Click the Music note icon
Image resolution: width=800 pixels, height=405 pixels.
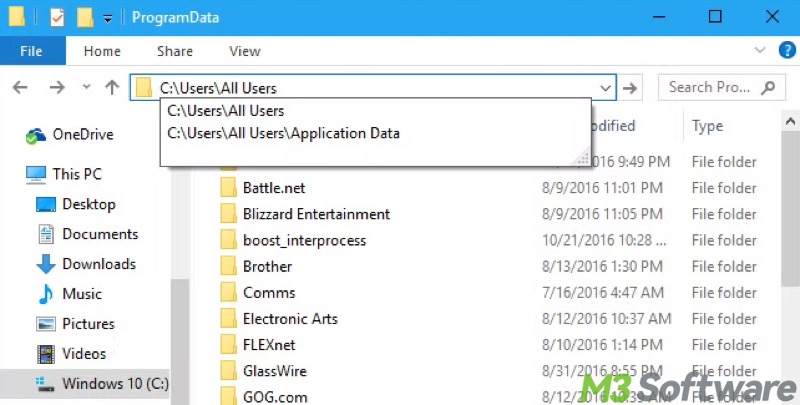(46, 294)
